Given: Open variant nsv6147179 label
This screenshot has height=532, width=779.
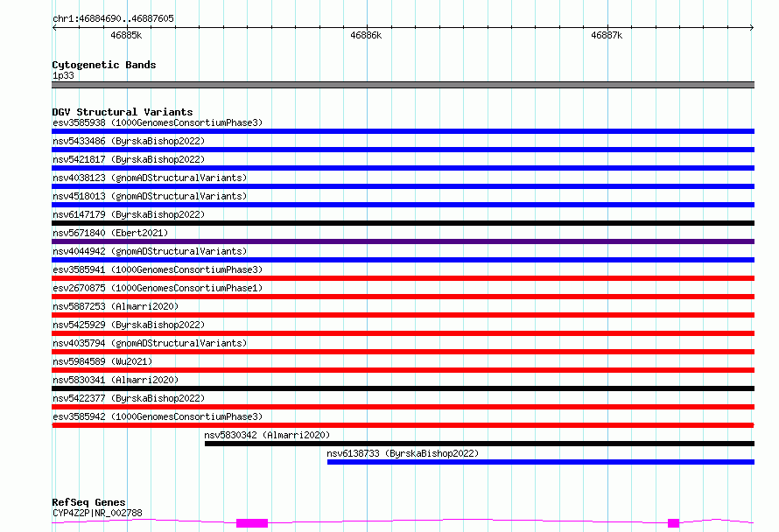Looking at the screenshot, I should 129,214.
